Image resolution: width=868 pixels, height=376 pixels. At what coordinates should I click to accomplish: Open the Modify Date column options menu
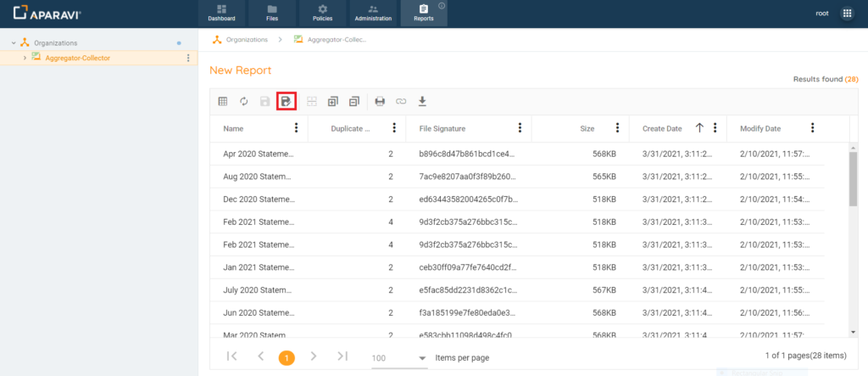[813, 128]
